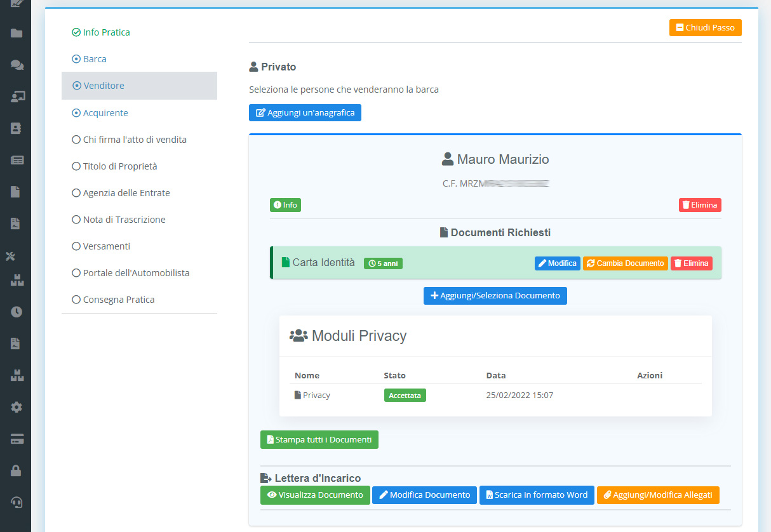Open the Portale dell'Automobilista step

click(x=131, y=272)
